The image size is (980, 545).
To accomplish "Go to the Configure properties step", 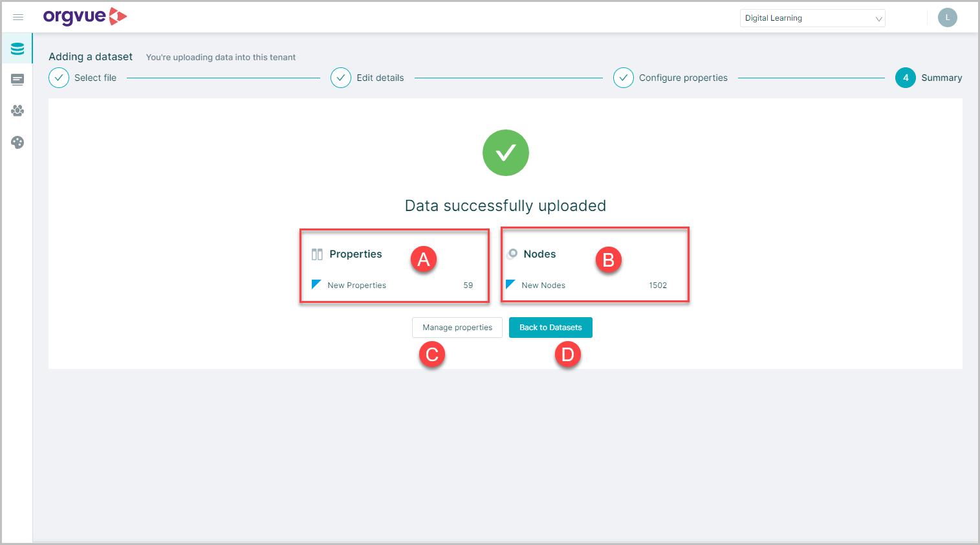I will 683,78.
